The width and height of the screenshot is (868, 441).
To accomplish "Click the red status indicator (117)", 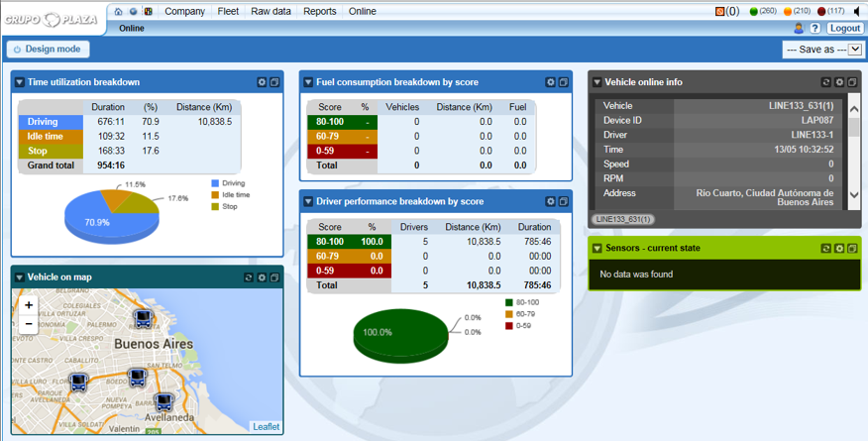I will [x=821, y=11].
